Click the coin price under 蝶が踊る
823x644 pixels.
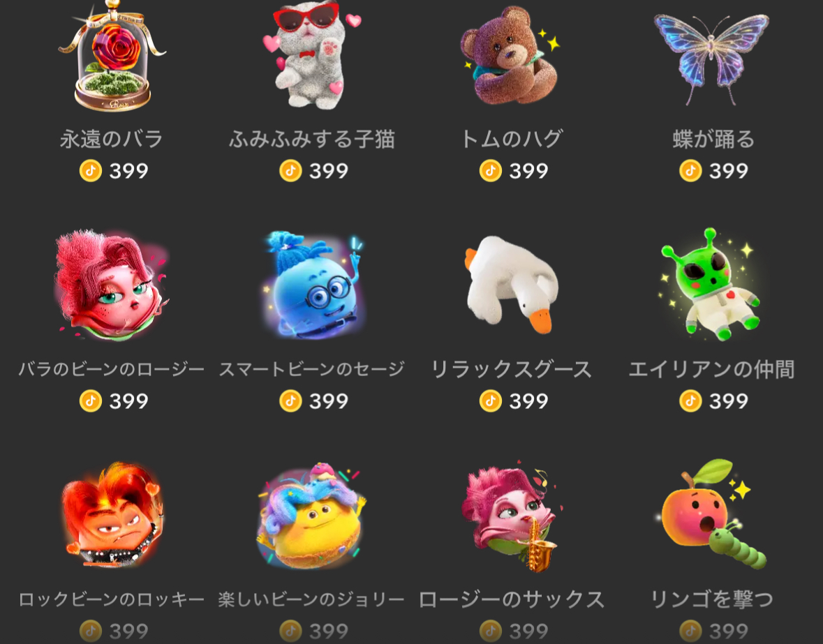(713, 171)
